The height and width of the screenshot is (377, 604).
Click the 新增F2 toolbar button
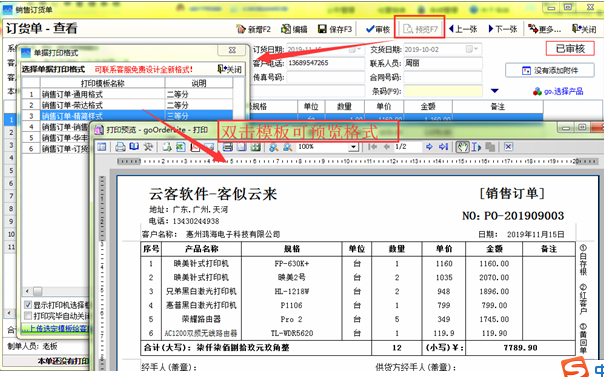tap(254, 29)
